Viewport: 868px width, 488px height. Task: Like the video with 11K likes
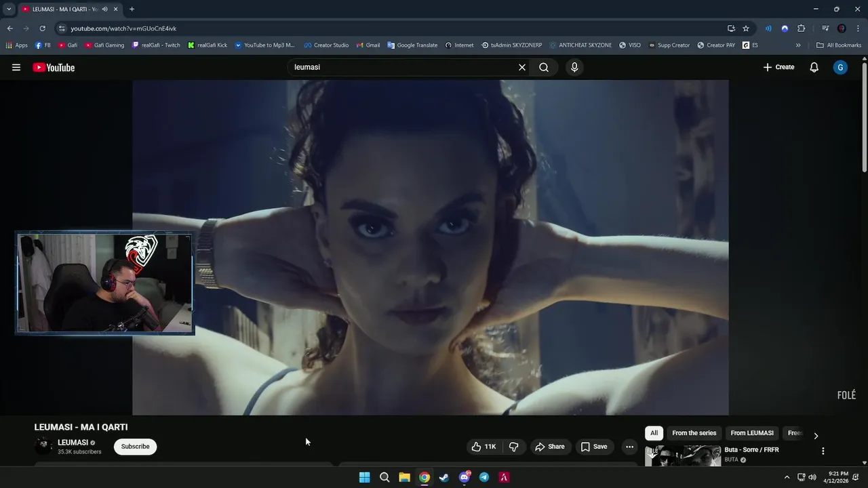click(x=484, y=447)
